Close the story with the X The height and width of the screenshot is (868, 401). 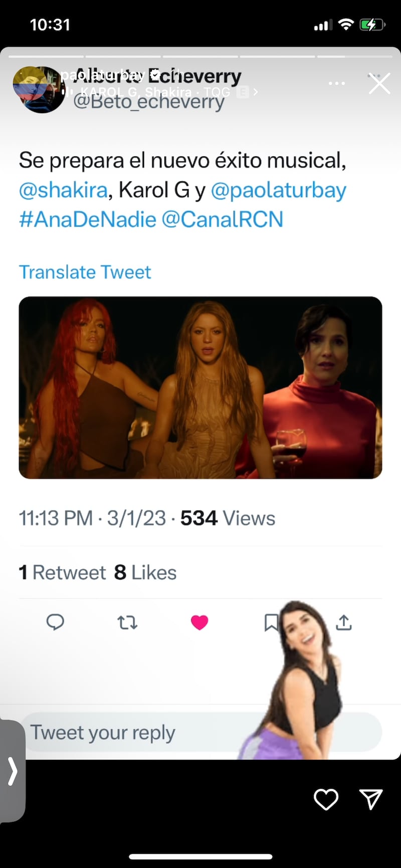pos(379,83)
